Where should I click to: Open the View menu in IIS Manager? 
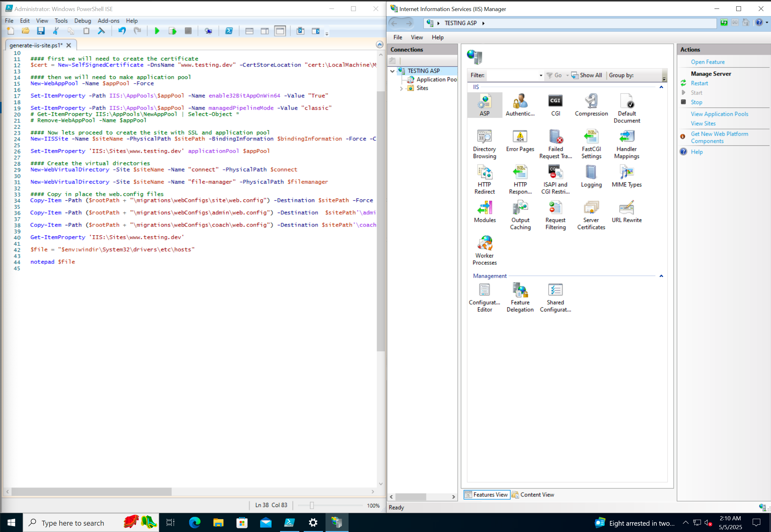pyautogui.click(x=416, y=37)
